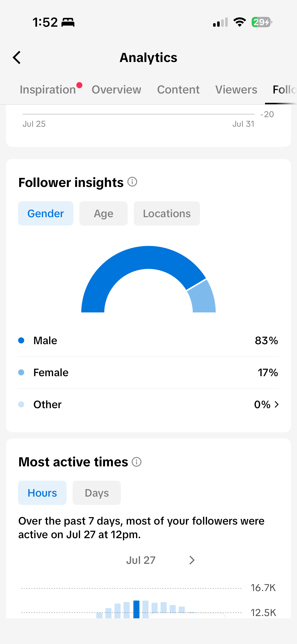Image resolution: width=297 pixels, height=644 pixels.
Task: Open the Viewers tab
Action: click(236, 90)
